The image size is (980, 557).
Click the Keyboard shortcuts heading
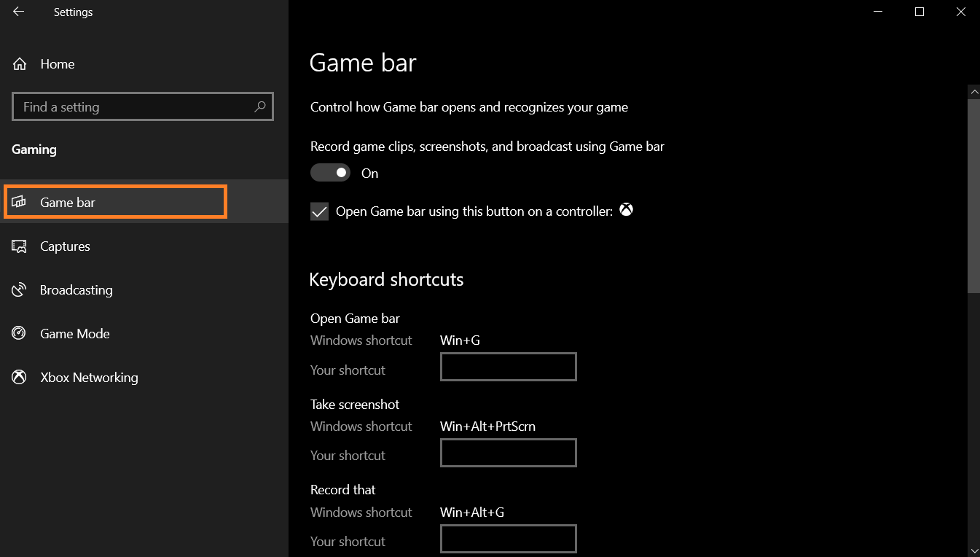(386, 280)
